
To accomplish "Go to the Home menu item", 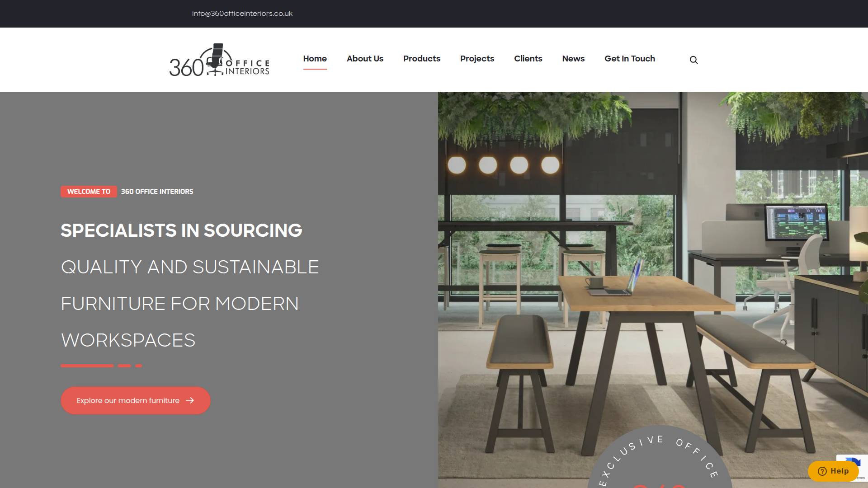I will click(315, 59).
